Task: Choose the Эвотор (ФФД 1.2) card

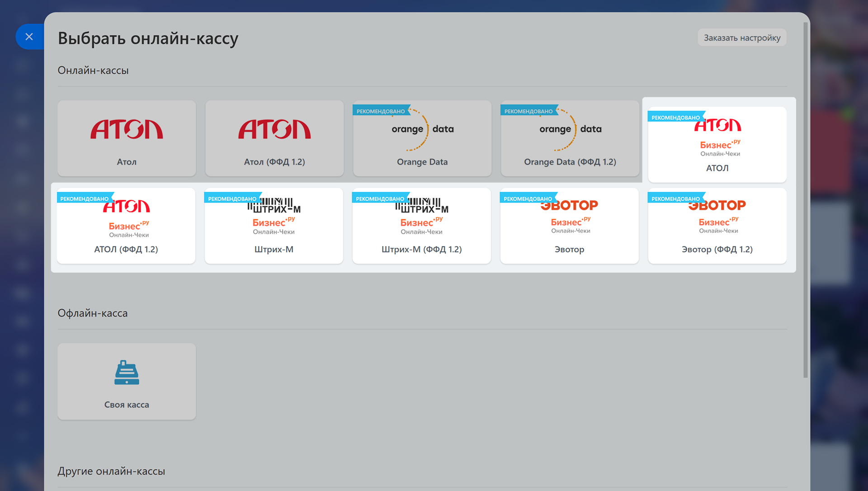Action: [x=717, y=226]
